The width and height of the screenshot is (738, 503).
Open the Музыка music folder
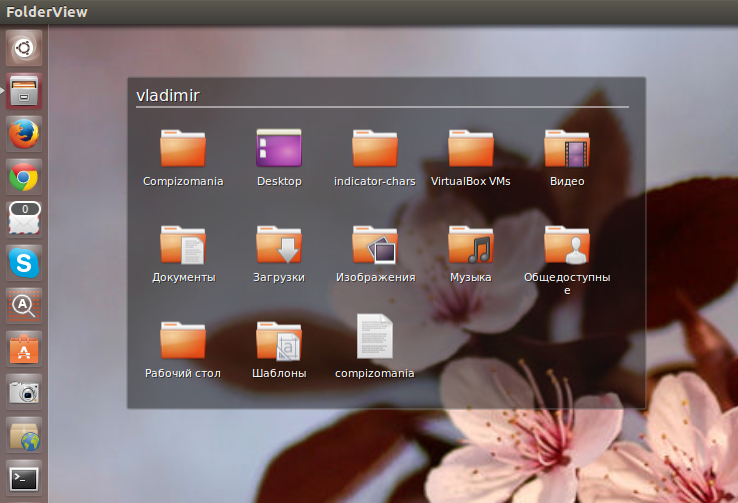coord(471,245)
